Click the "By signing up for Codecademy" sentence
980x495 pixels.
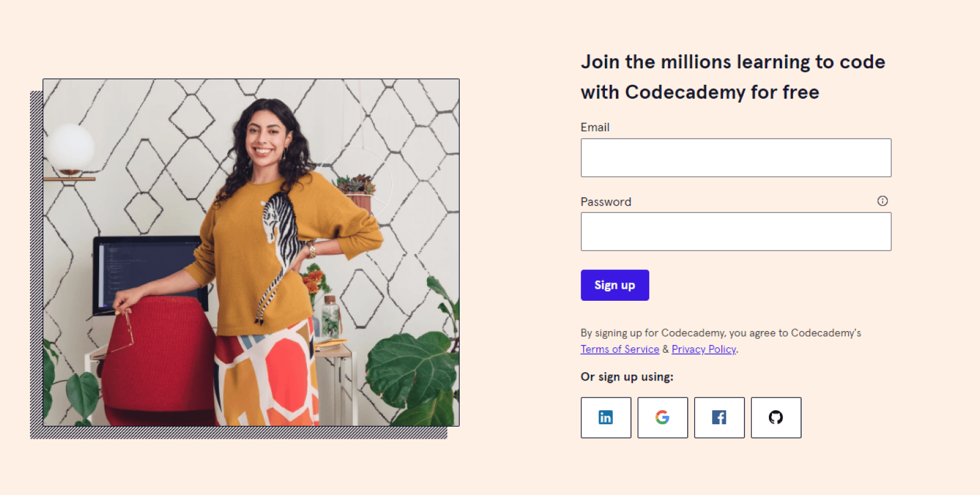tap(720, 333)
